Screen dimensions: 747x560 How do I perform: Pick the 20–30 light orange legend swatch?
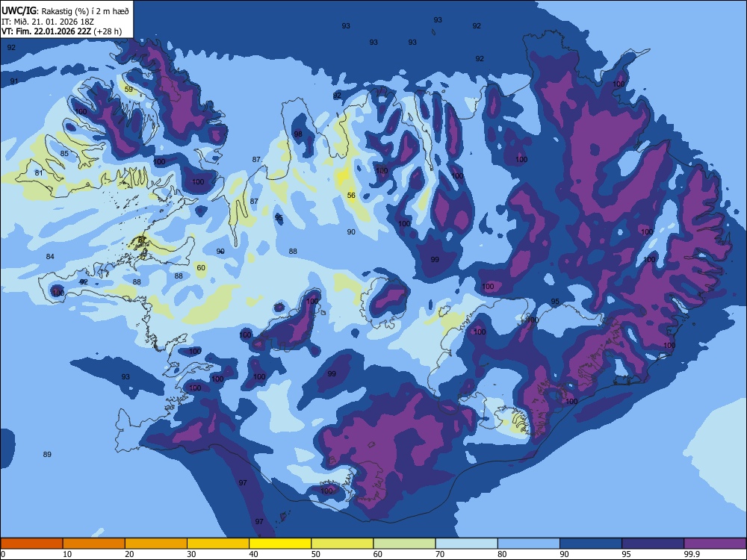(x=156, y=544)
